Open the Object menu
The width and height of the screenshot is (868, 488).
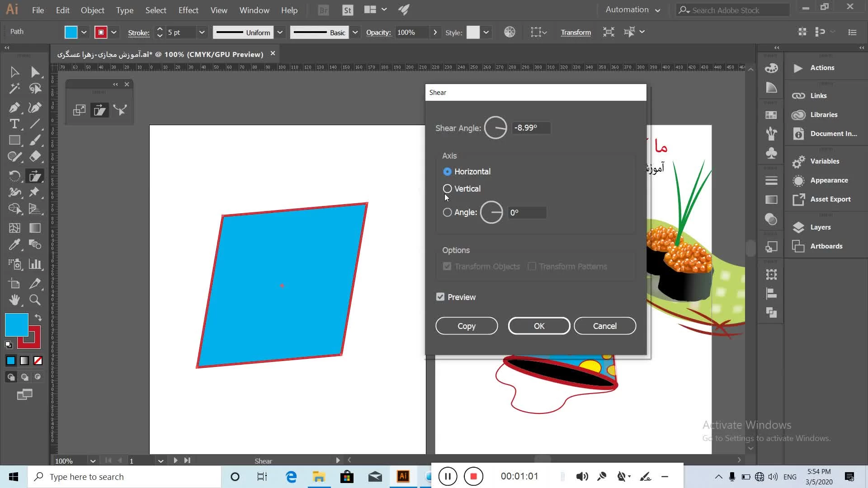coord(92,10)
